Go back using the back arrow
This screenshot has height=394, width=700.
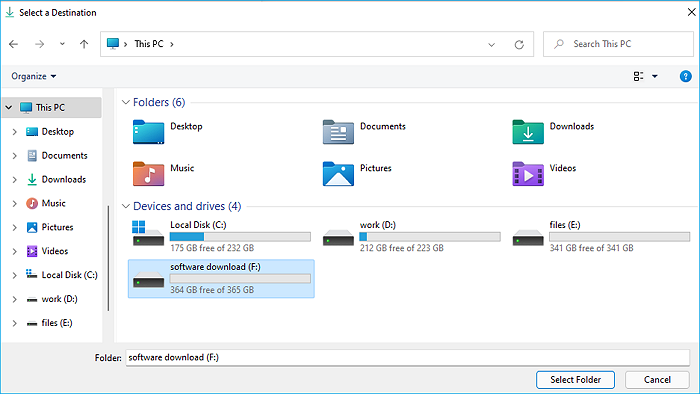click(x=13, y=44)
